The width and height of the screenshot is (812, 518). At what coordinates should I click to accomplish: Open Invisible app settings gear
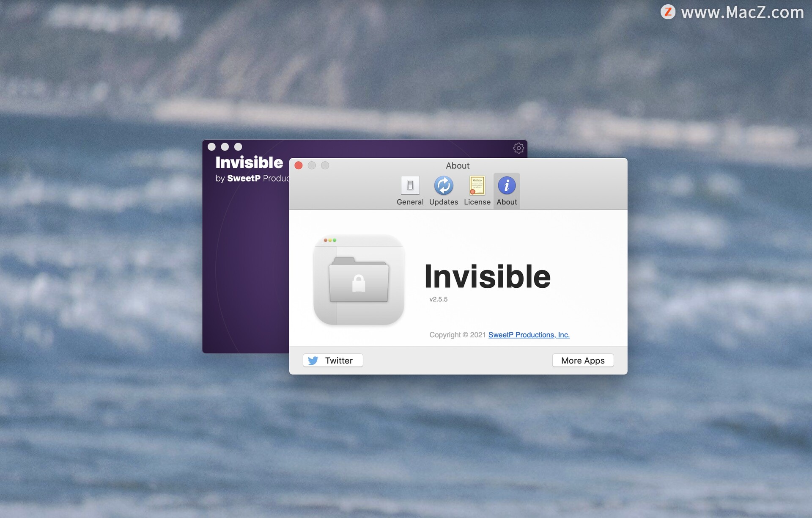coord(518,148)
